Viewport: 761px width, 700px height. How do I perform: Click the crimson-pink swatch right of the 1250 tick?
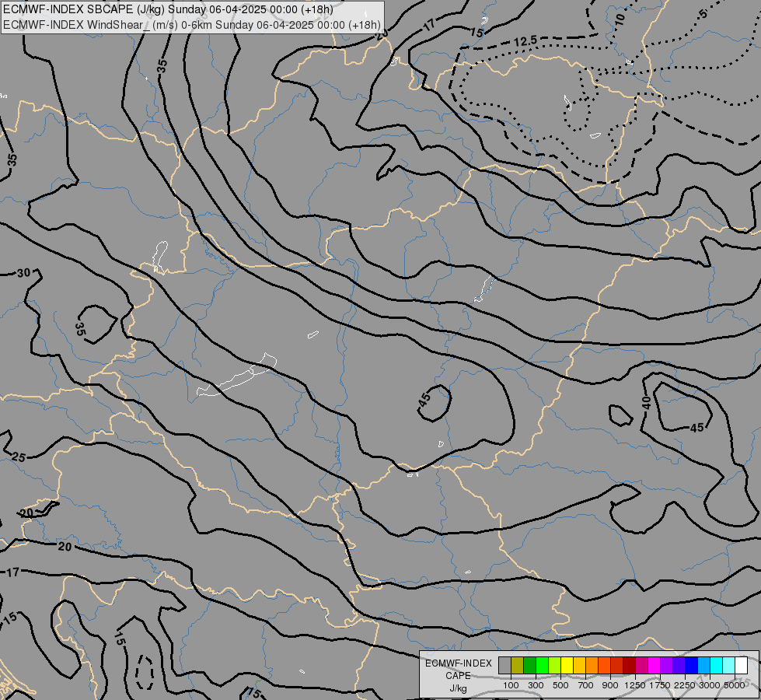641,666
